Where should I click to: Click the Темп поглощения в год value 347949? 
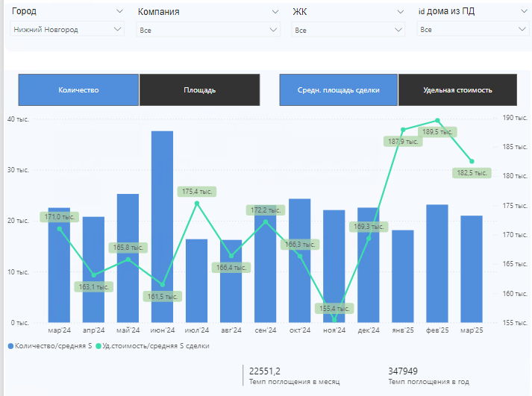403,371
